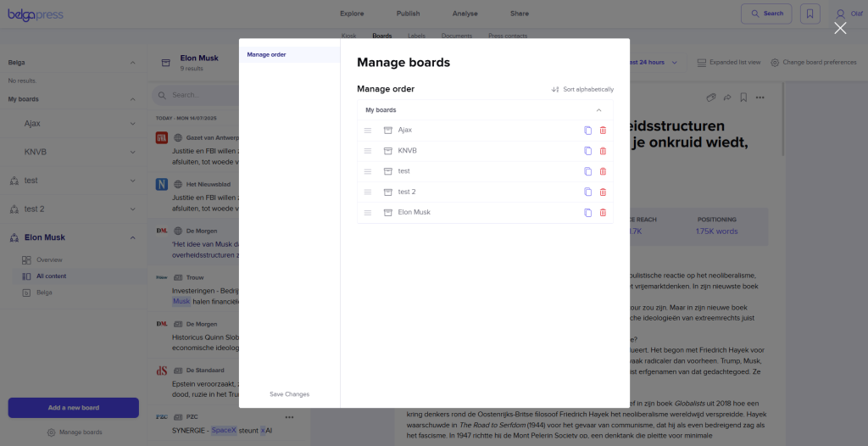
Task: Duplicate the KNVB board using copy icon
Action: click(x=587, y=151)
